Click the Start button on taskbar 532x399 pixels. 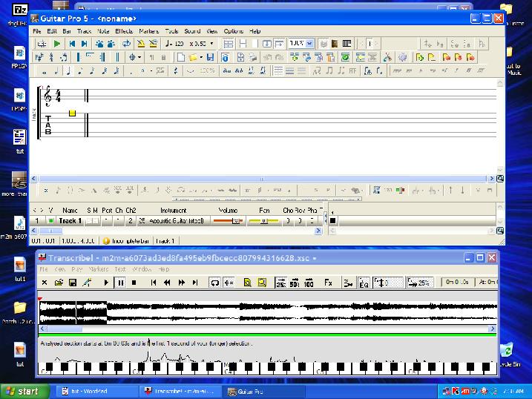click(x=24, y=392)
